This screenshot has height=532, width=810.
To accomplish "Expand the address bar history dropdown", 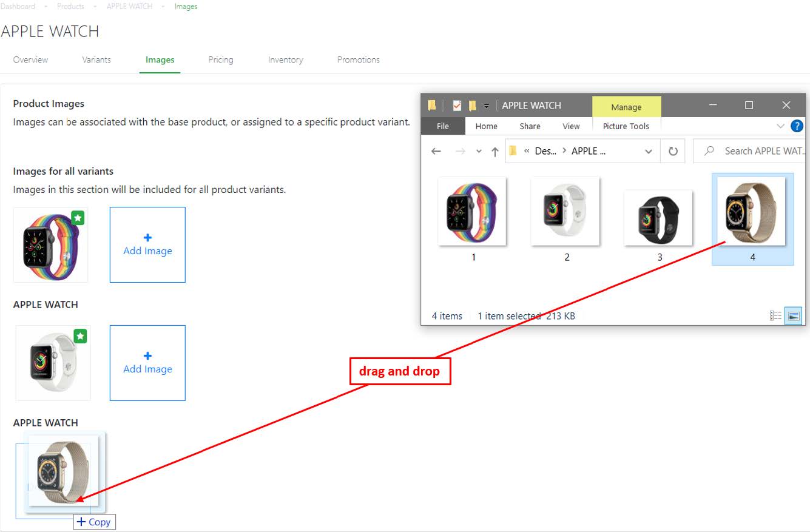I will click(649, 151).
